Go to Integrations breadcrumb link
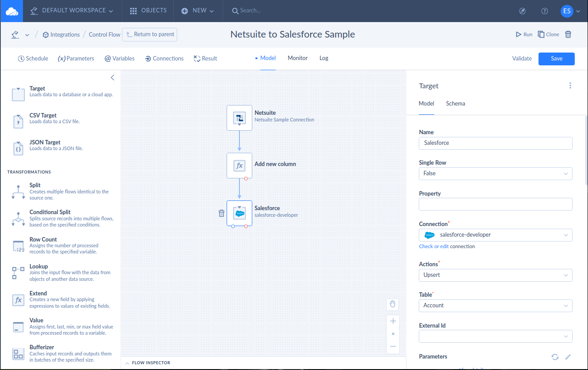Viewport: 588px width, 370px height. (x=61, y=34)
